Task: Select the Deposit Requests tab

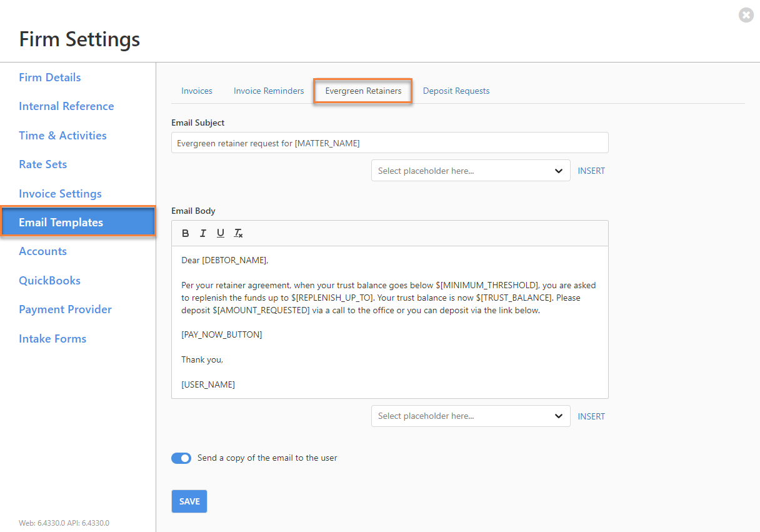Action: tap(456, 91)
